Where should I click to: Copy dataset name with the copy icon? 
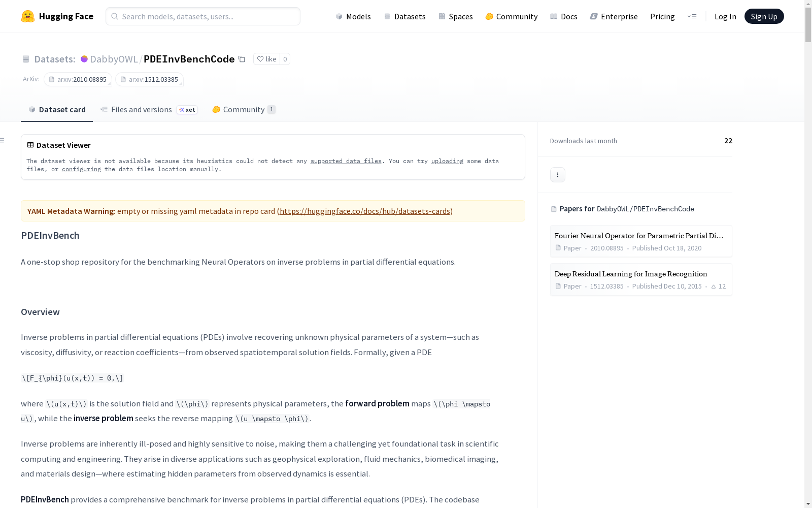[242, 59]
